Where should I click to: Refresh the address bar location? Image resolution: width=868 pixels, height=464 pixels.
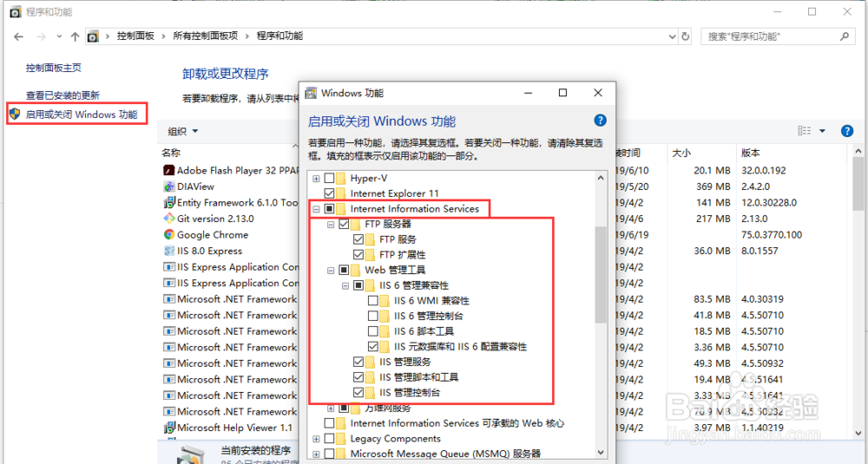[686, 36]
